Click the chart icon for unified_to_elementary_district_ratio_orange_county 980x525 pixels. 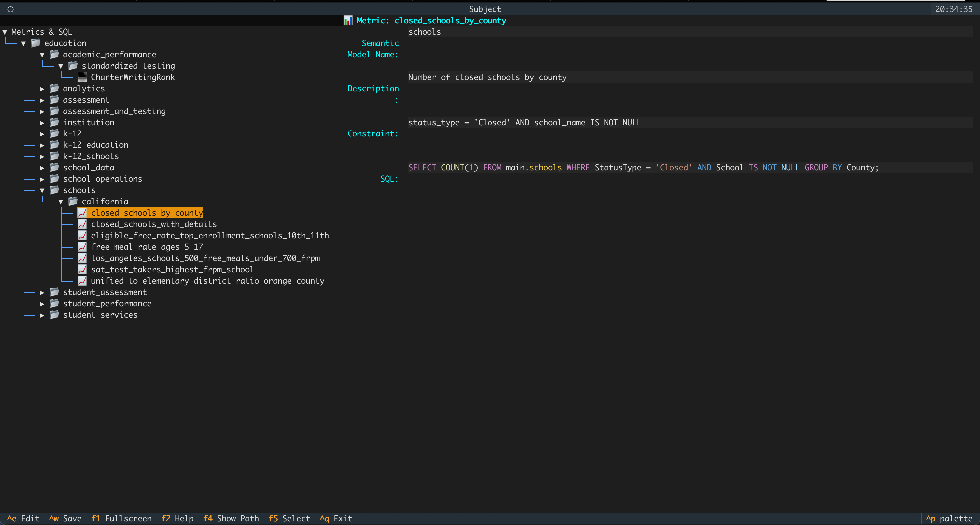(82, 281)
